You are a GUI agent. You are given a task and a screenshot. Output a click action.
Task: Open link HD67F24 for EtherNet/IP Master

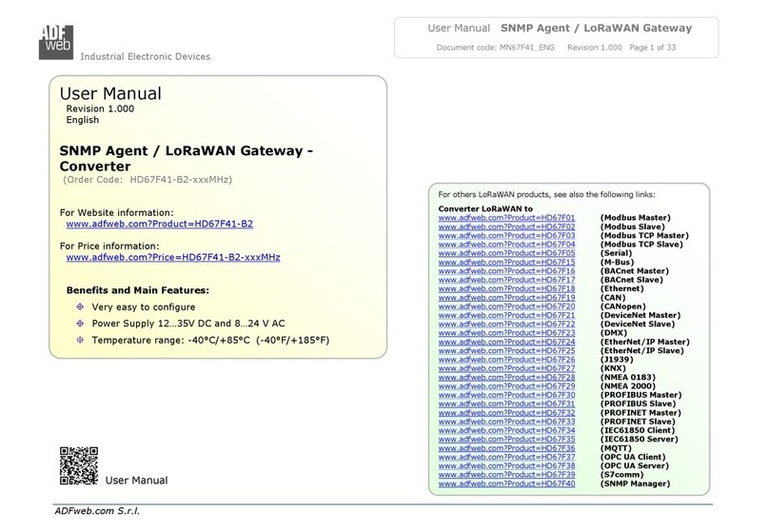coord(506,342)
